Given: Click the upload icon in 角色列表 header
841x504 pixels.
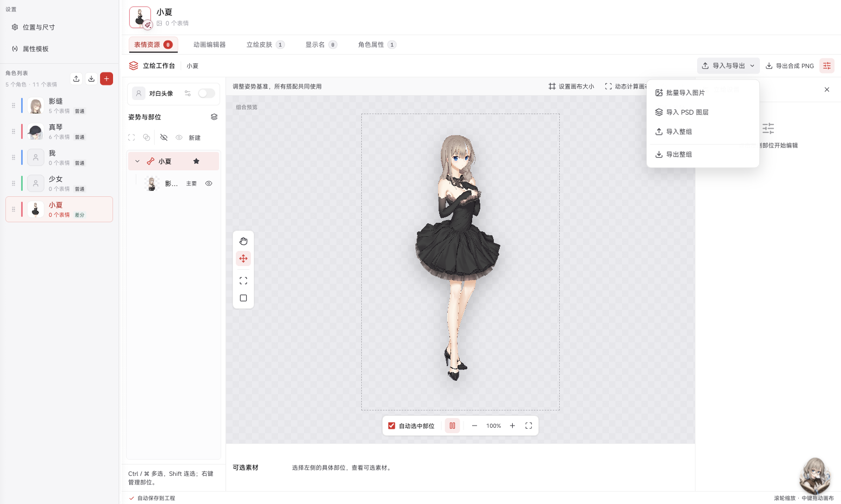Looking at the screenshot, I should [76, 78].
